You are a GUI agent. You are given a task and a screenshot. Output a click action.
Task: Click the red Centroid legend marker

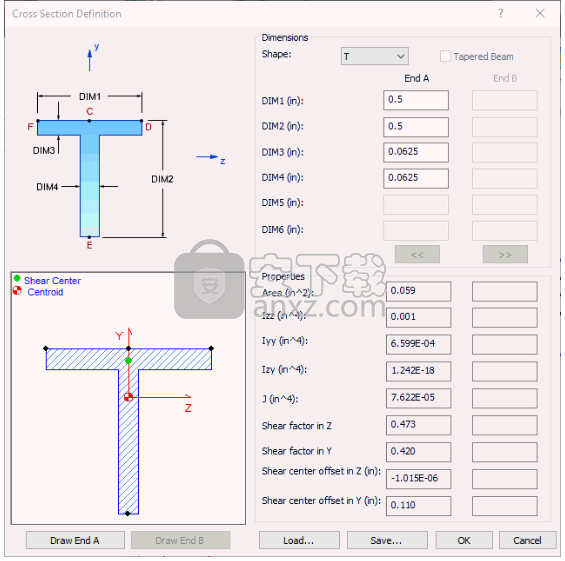tap(17, 290)
